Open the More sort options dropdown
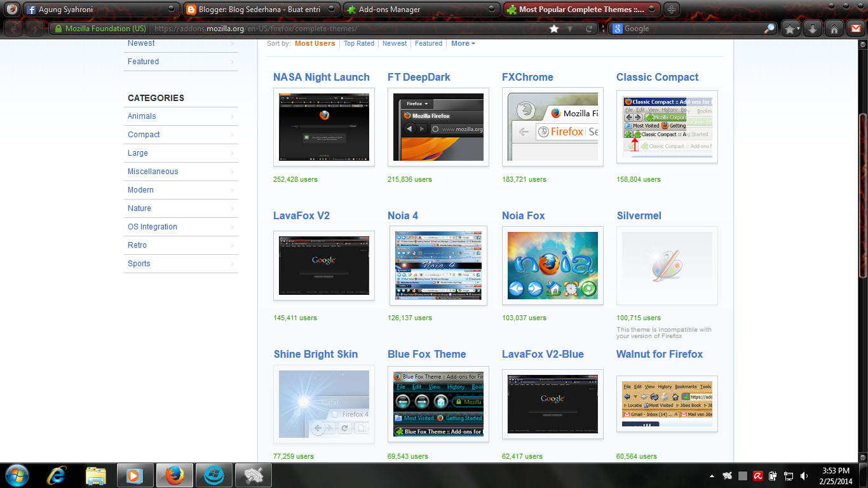 pyautogui.click(x=462, y=43)
